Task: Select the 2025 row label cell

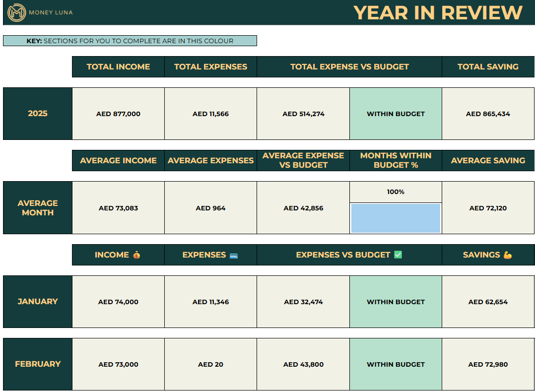Action: coord(38,114)
